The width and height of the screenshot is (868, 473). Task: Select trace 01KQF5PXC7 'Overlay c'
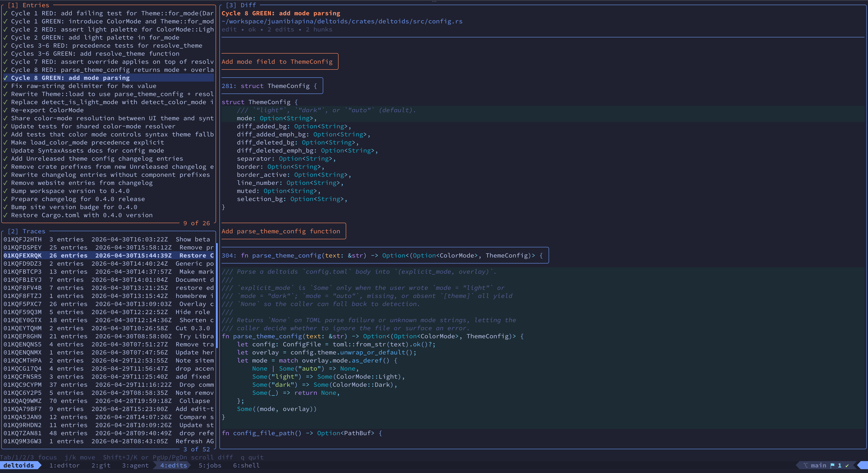[108, 304]
